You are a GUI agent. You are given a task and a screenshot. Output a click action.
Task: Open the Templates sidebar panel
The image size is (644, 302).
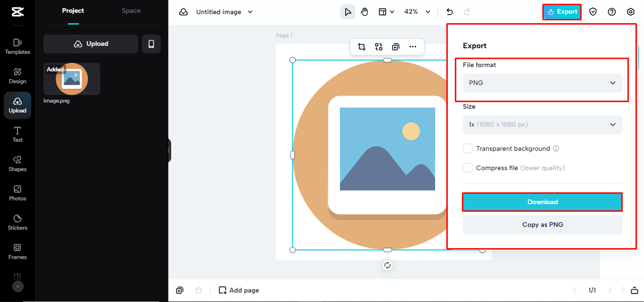pos(18,46)
